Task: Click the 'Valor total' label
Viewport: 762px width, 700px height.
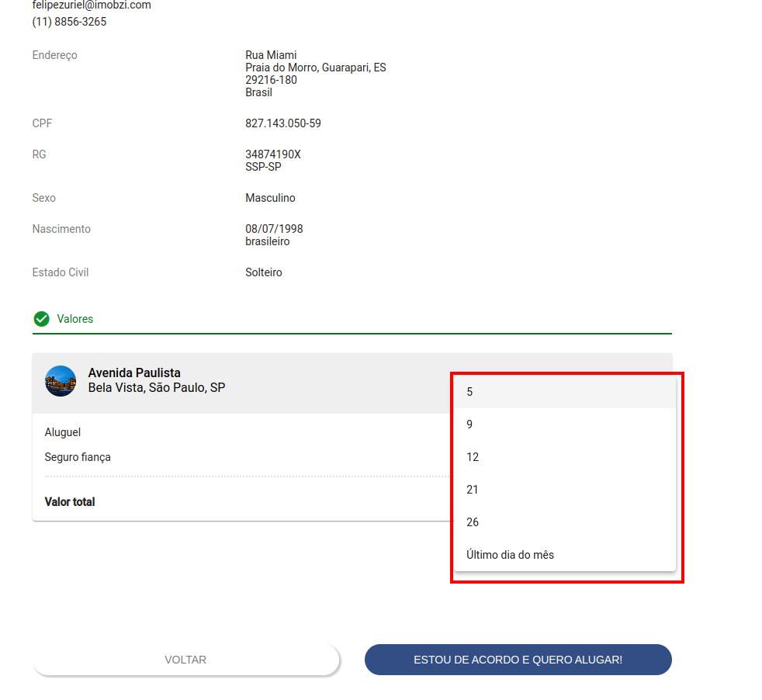Action: click(x=70, y=501)
